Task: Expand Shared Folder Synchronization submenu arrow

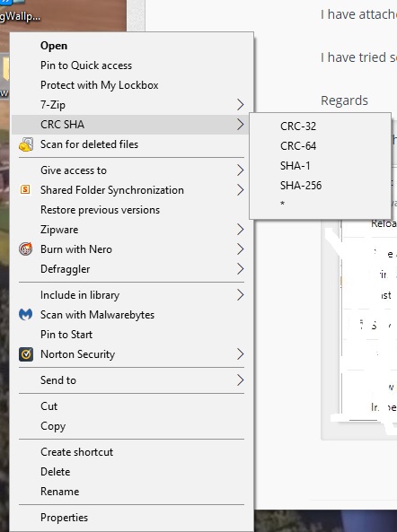Action: click(240, 190)
